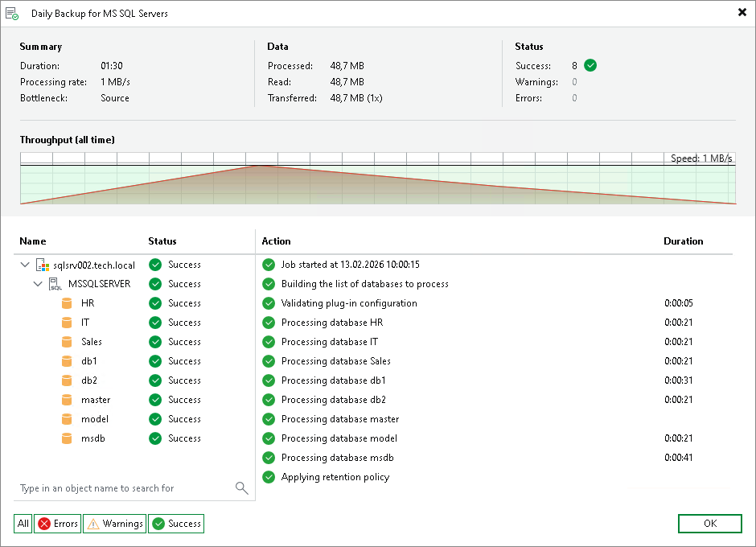The width and height of the screenshot is (756, 547).
Task: Focus the object name search field
Action: coord(125,488)
